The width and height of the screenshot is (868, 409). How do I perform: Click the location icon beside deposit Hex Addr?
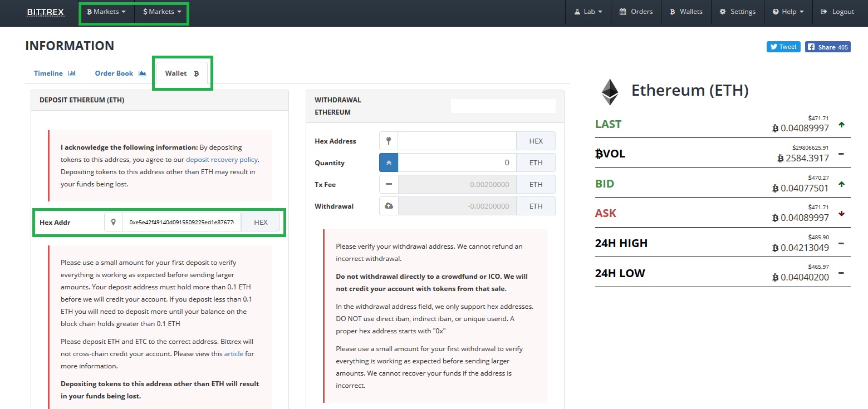pos(114,222)
